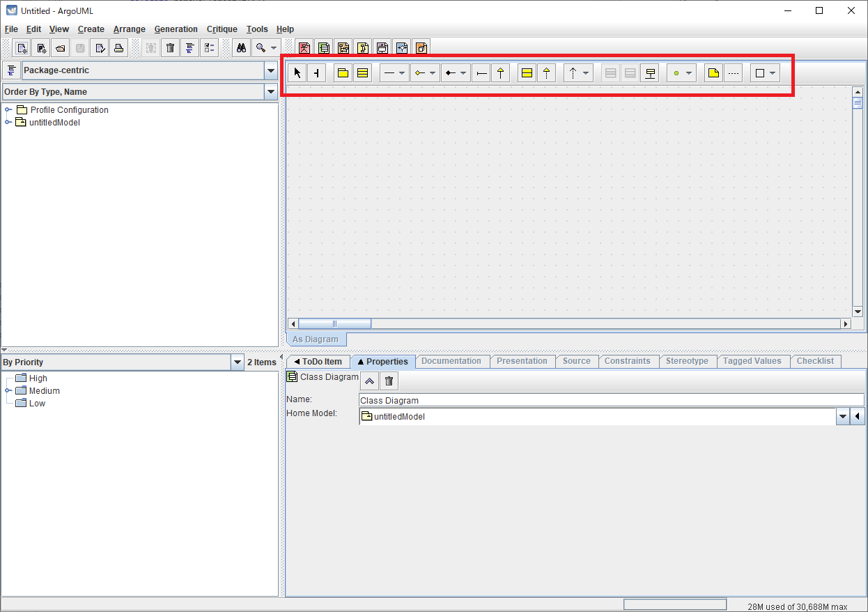Click trash icon in the Properties panel

[389, 381]
